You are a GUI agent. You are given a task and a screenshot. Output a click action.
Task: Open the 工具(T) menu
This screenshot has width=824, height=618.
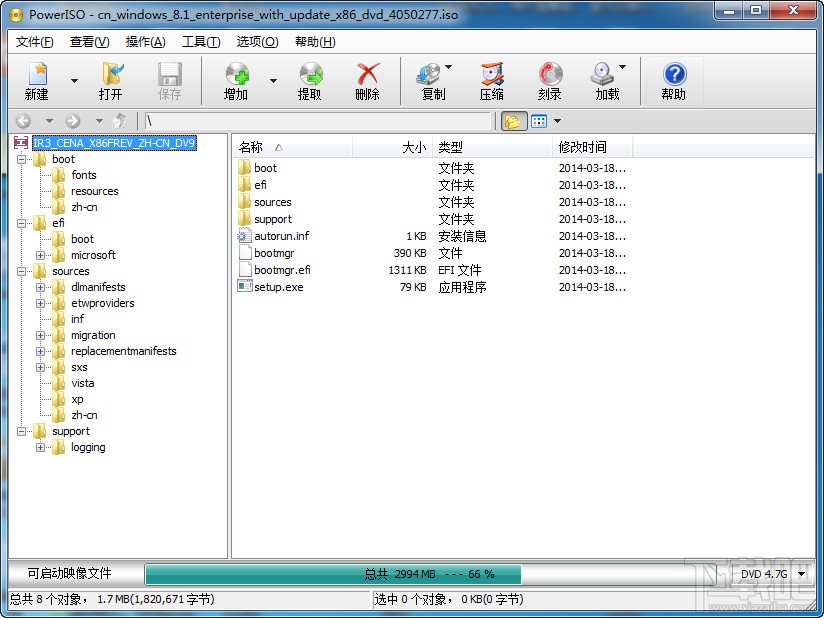pos(201,42)
